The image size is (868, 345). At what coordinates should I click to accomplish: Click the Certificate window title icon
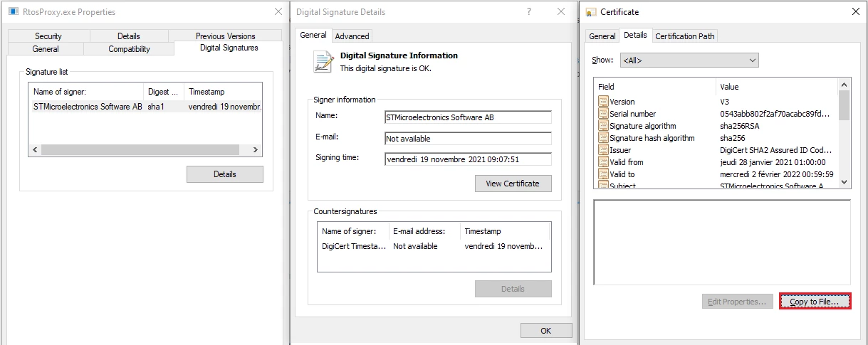tap(591, 12)
